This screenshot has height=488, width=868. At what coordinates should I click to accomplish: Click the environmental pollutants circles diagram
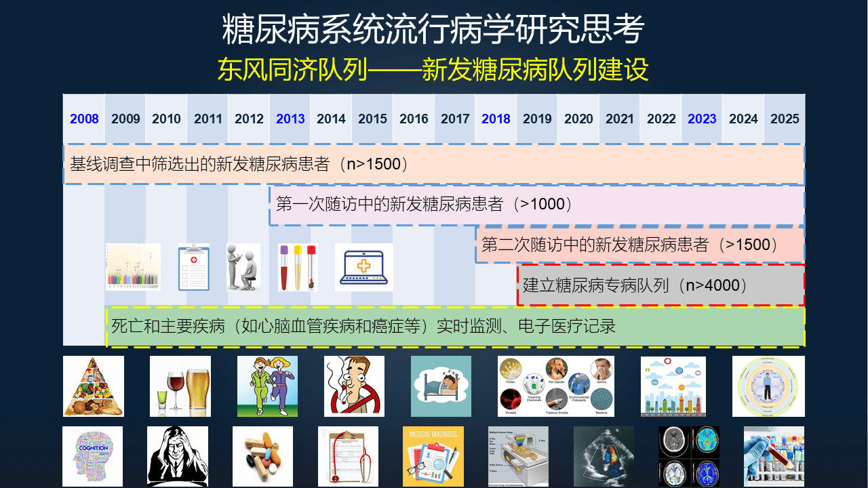(555, 386)
